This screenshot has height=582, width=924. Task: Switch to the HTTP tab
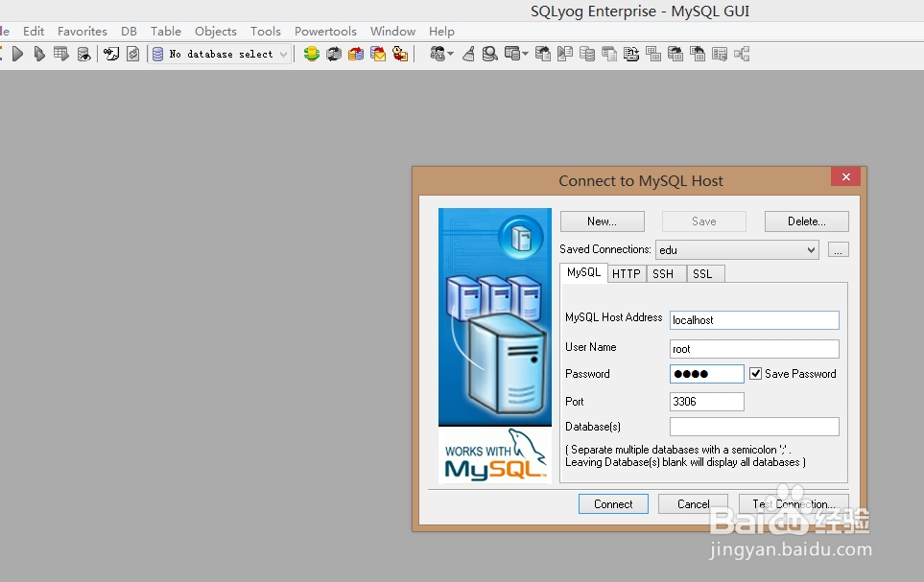(627, 274)
